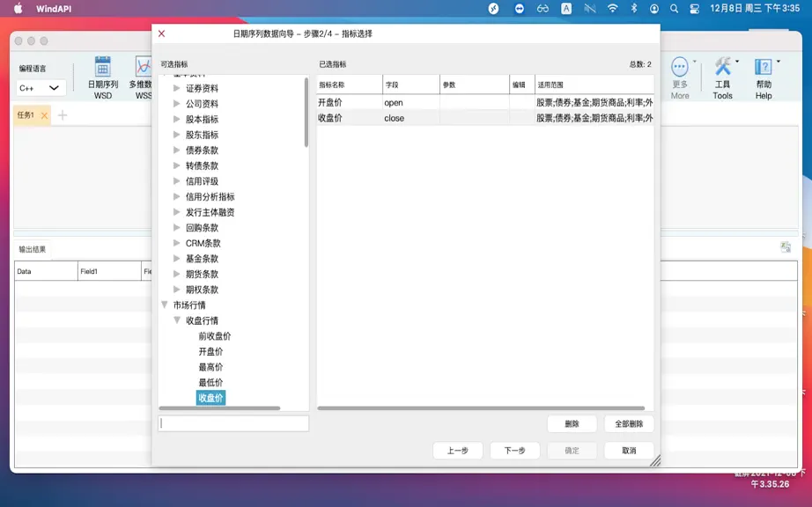This screenshot has height=507, width=812.
Task: Open the 日期序列 WSD tool
Action: point(102,77)
